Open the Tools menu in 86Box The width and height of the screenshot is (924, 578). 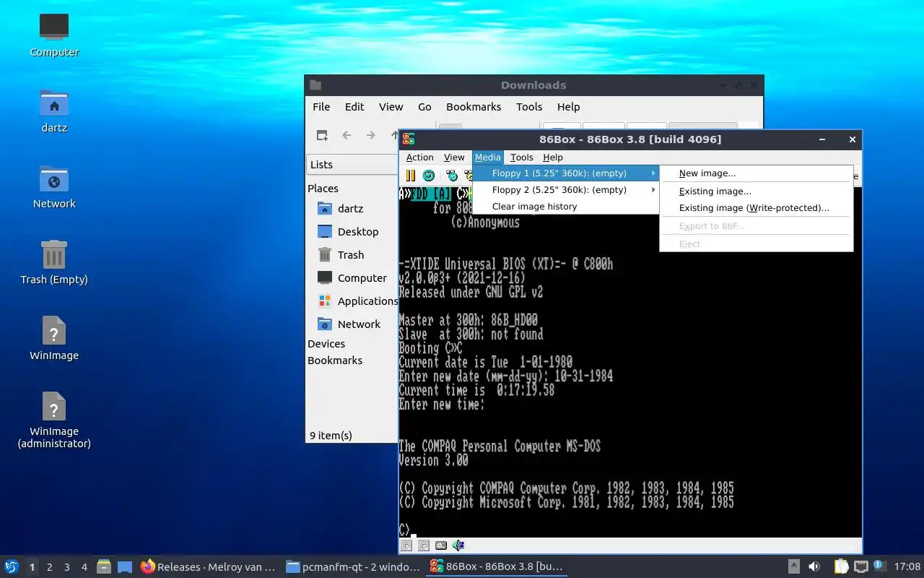[521, 158]
